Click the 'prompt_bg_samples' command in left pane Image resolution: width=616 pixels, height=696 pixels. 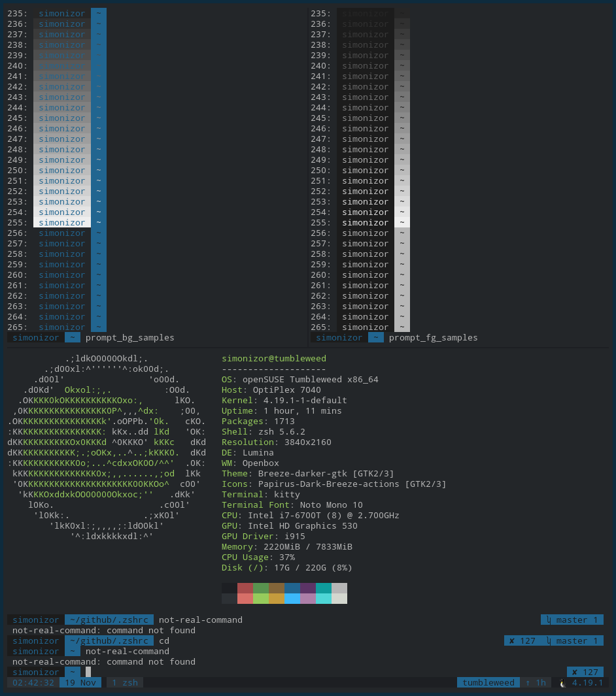click(x=129, y=338)
